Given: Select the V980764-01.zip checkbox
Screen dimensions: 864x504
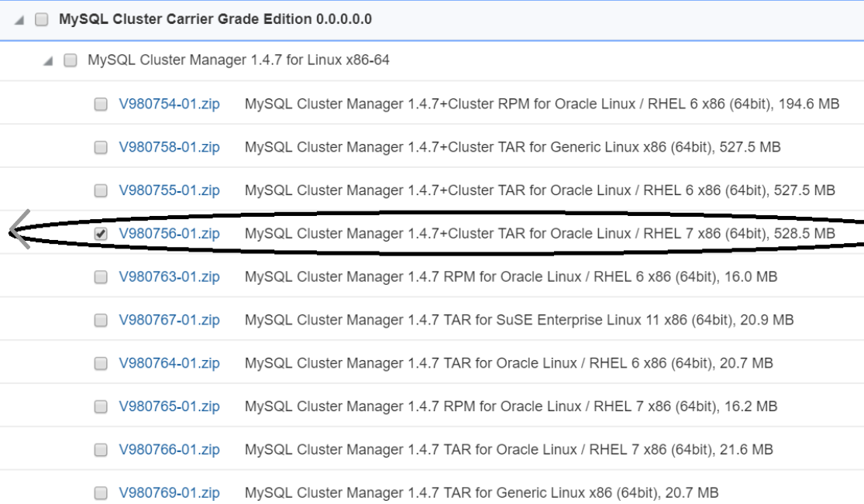Looking at the screenshot, I should point(101,363).
